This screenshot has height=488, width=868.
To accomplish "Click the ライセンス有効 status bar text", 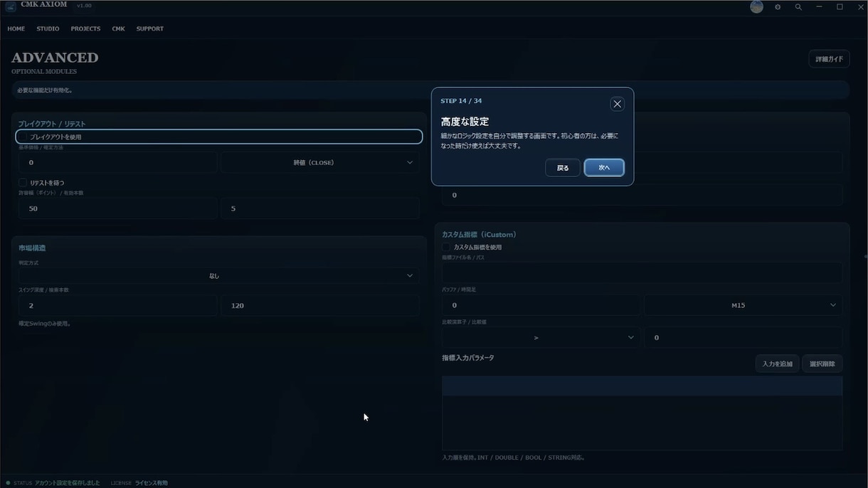I will pyautogui.click(x=151, y=483).
